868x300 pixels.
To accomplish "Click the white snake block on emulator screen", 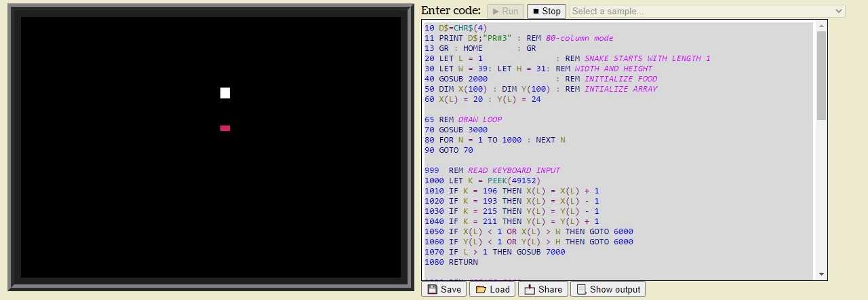I will coord(225,93).
